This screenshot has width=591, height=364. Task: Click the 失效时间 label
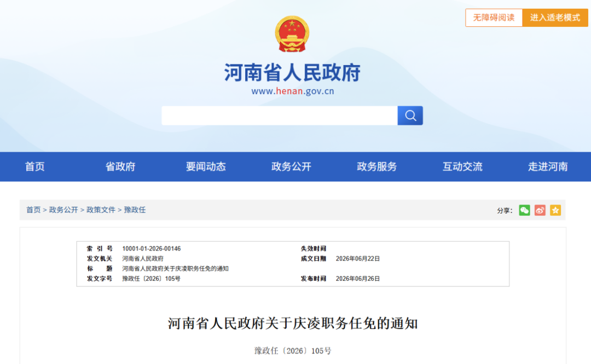click(x=313, y=249)
